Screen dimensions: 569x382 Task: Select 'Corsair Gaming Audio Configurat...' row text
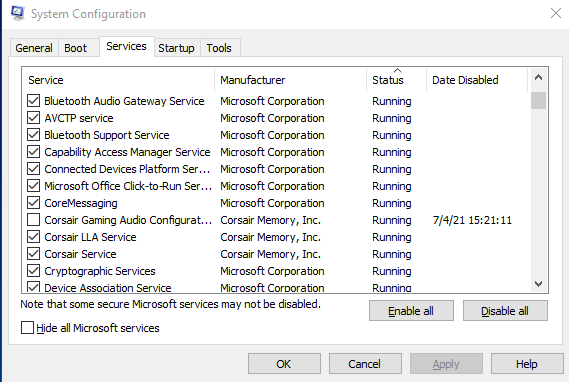[x=128, y=220]
